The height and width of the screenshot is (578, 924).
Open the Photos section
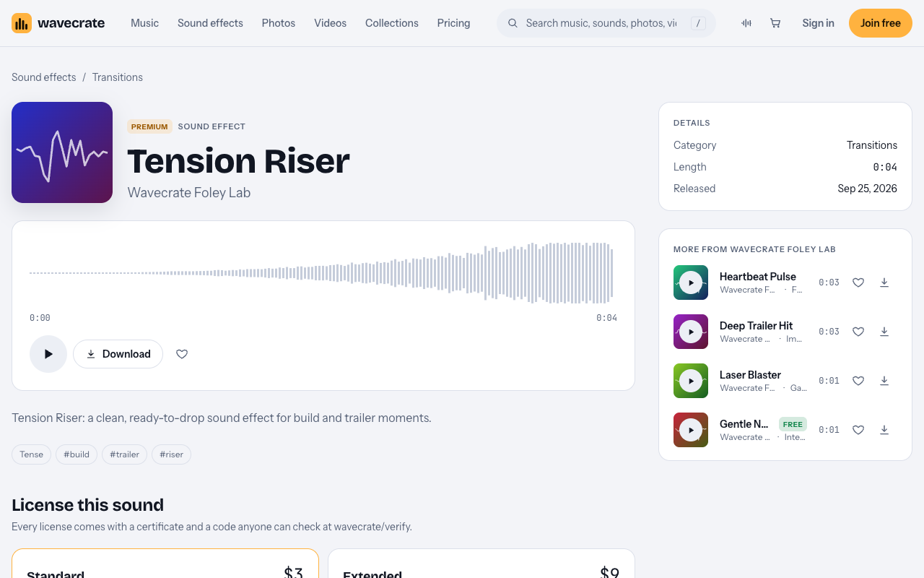[279, 23]
